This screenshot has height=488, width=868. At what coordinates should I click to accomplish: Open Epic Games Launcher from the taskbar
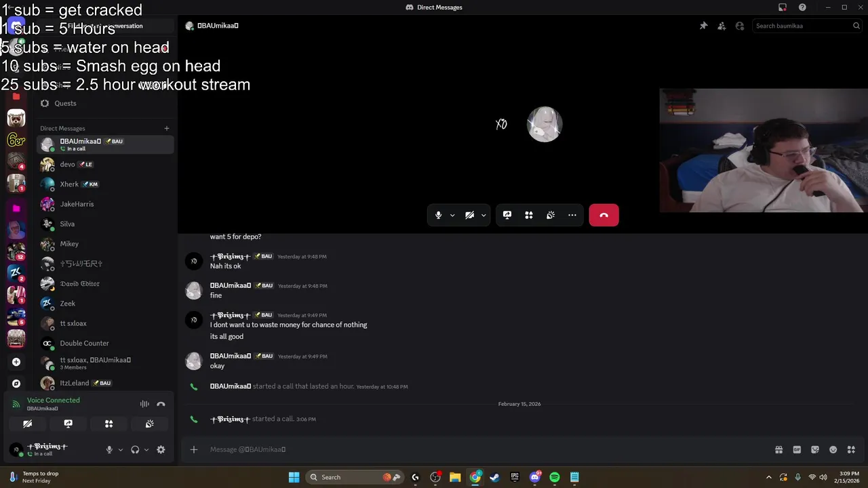(515, 477)
